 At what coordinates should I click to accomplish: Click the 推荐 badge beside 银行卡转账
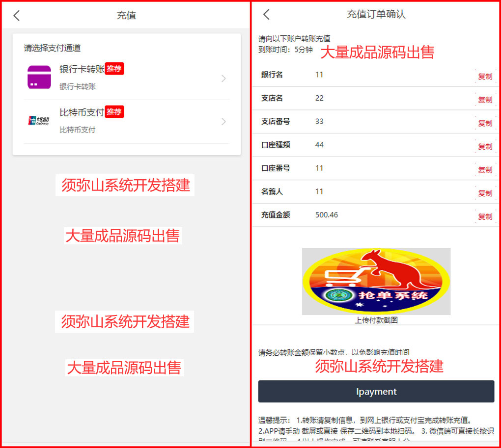point(114,69)
